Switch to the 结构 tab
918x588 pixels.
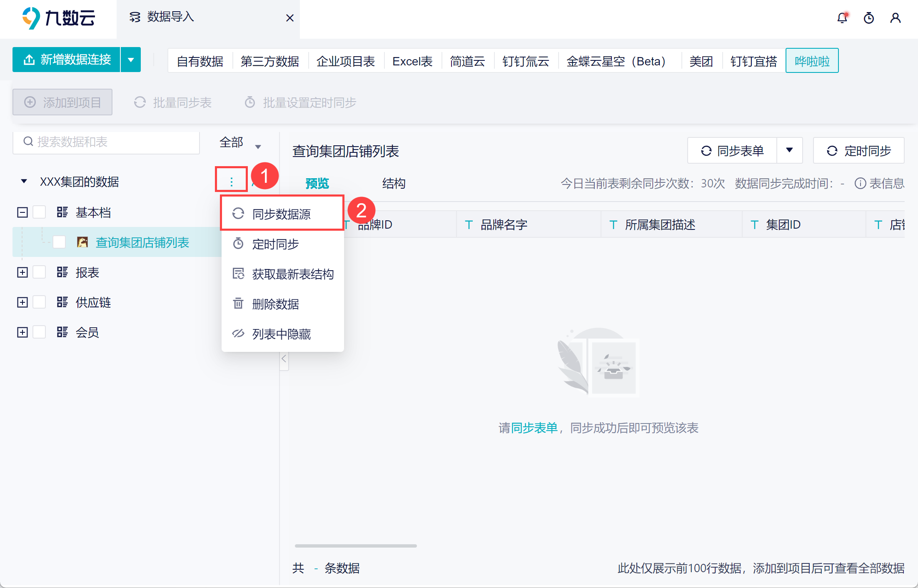click(x=394, y=183)
